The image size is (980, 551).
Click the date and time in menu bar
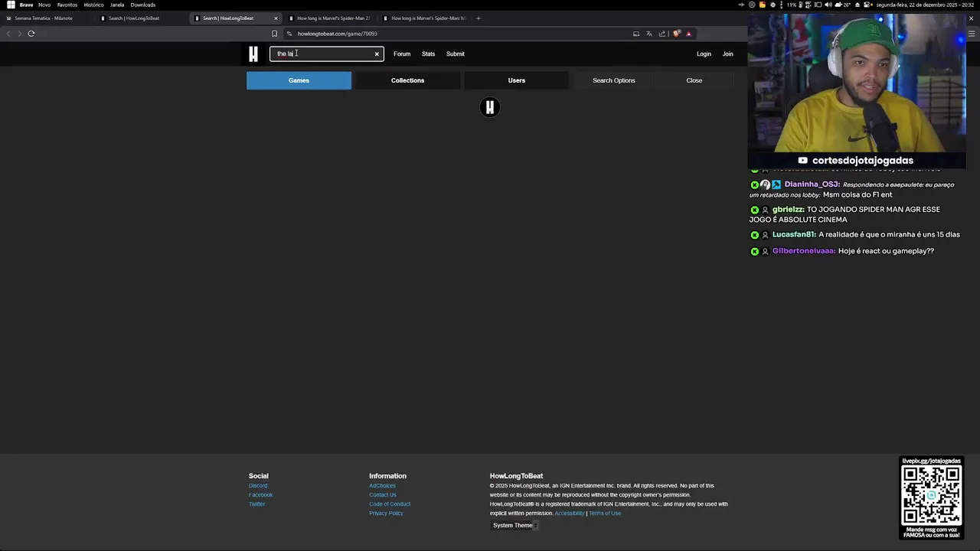coord(924,5)
